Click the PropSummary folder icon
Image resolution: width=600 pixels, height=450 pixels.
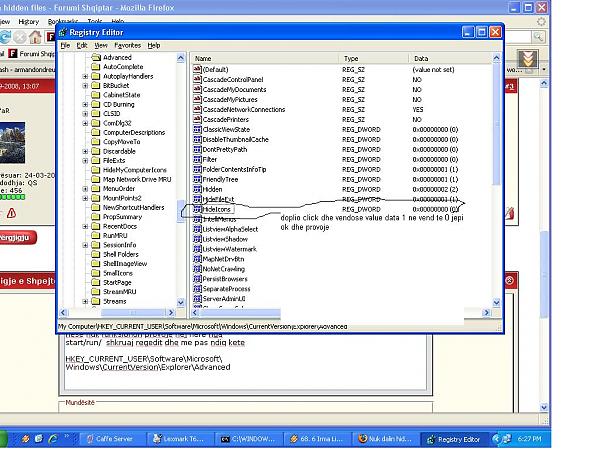[x=96, y=217]
